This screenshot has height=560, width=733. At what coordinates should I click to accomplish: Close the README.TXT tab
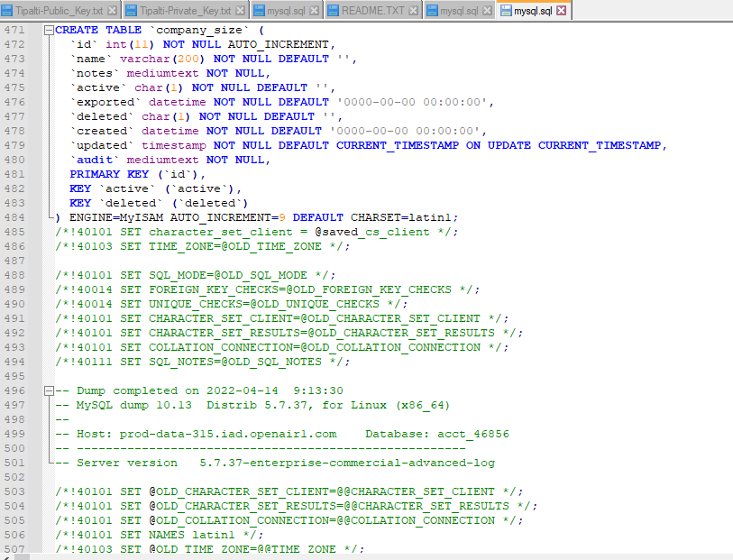(413, 10)
